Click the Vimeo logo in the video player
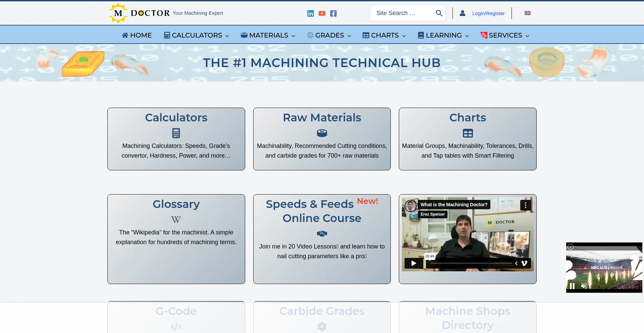The width and height of the screenshot is (644, 333). click(x=524, y=263)
